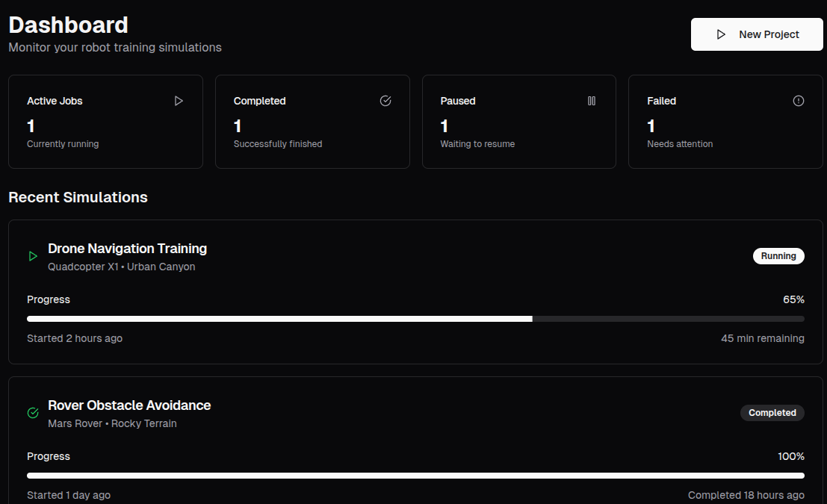The image size is (827, 504).
Task: Open the Rover Obstacle Avoidance simulation
Action: pos(129,405)
